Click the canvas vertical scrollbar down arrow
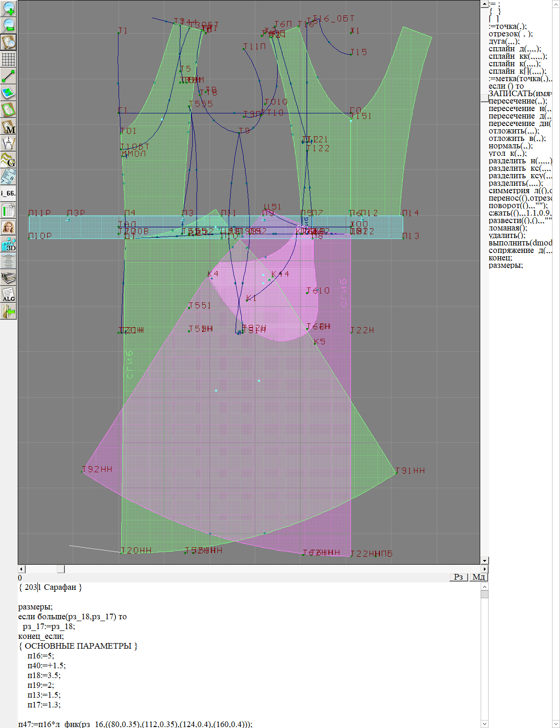 pos(484,560)
